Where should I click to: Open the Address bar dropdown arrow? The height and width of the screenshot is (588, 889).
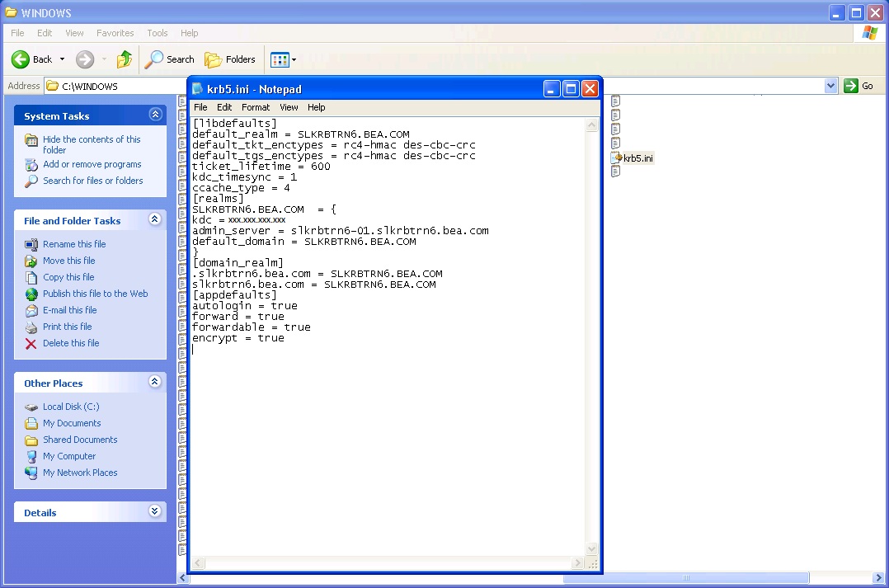pyautogui.click(x=830, y=86)
